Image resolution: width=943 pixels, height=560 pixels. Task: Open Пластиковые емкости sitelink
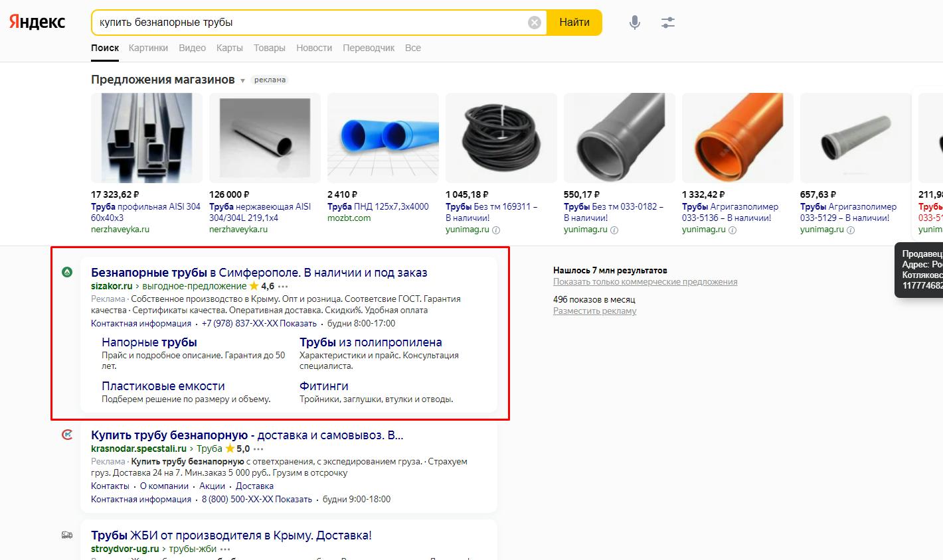click(x=163, y=386)
